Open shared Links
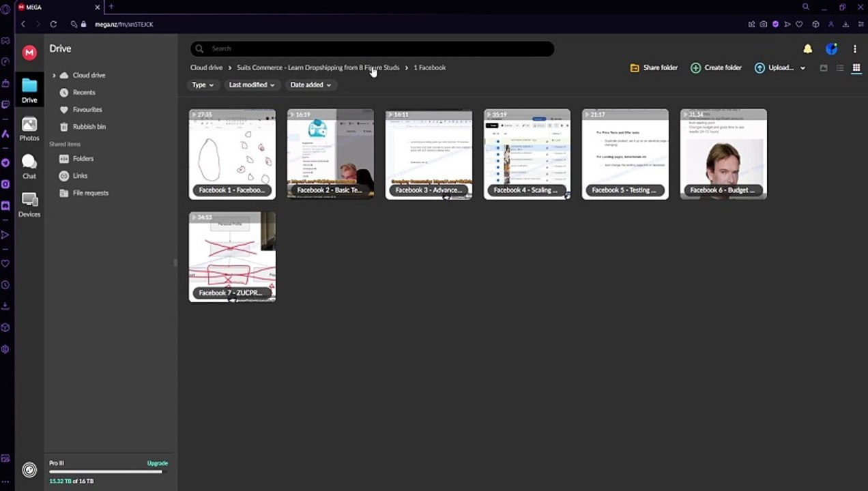 [x=81, y=175]
